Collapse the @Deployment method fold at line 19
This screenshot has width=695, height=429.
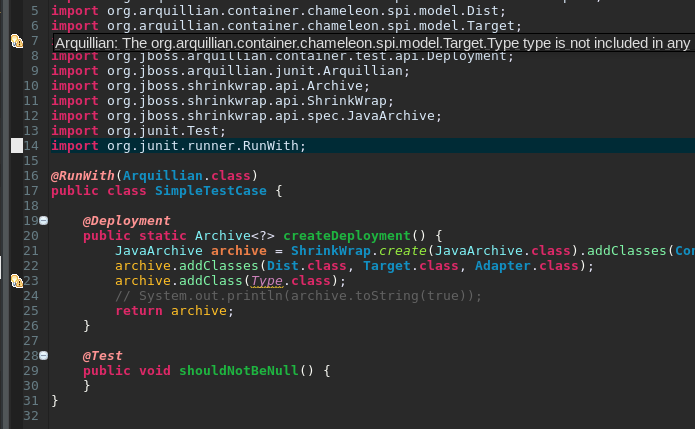(x=43, y=220)
